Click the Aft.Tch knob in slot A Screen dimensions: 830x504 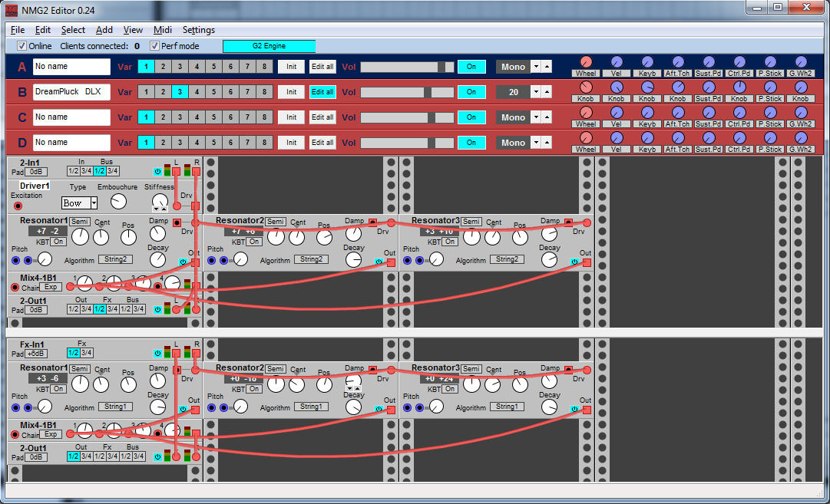[677, 62]
